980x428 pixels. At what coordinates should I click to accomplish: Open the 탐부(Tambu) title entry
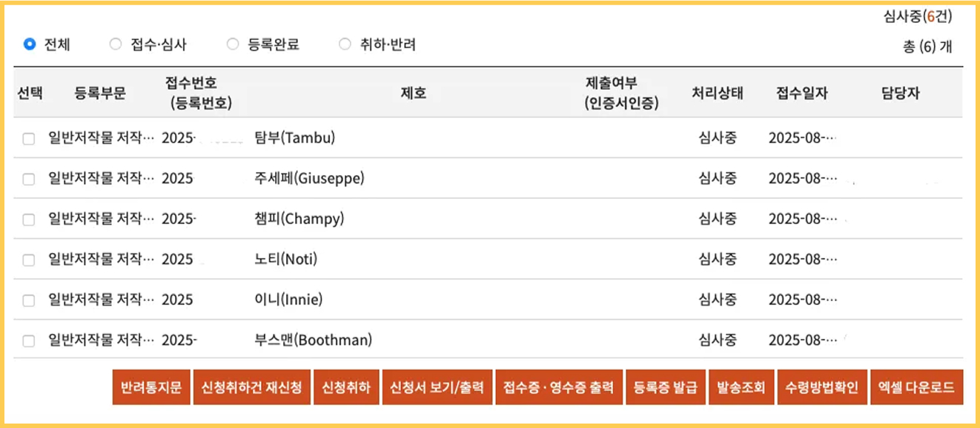coord(294,138)
